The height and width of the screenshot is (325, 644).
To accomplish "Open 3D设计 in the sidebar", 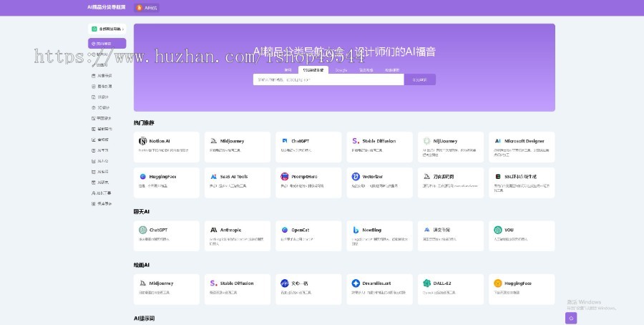I will point(101,107).
